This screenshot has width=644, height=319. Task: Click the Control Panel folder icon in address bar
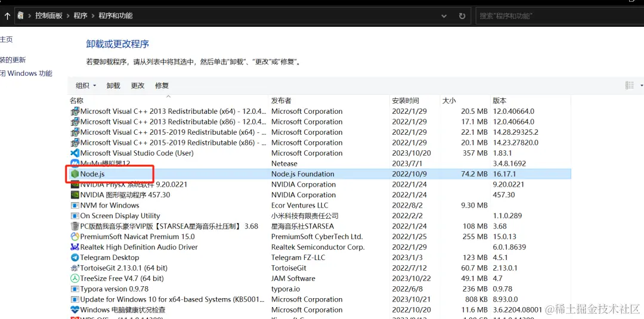click(x=20, y=16)
